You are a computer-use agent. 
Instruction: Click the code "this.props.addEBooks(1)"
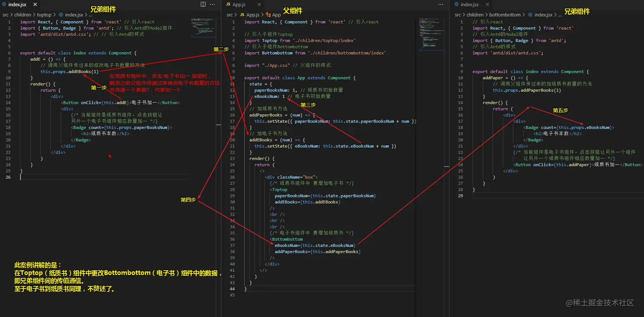coord(69,71)
